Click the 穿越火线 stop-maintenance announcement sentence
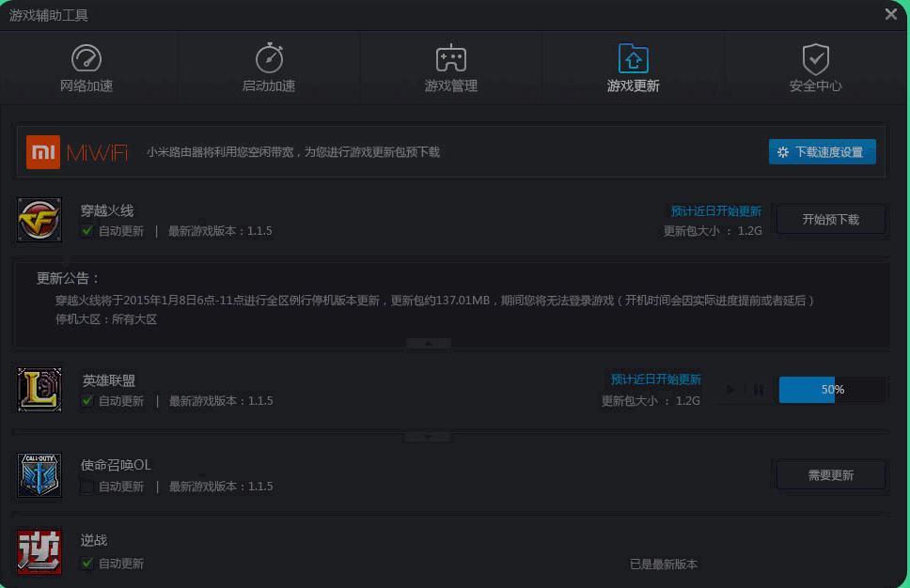The image size is (910, 588). click(x=435, y=301)
